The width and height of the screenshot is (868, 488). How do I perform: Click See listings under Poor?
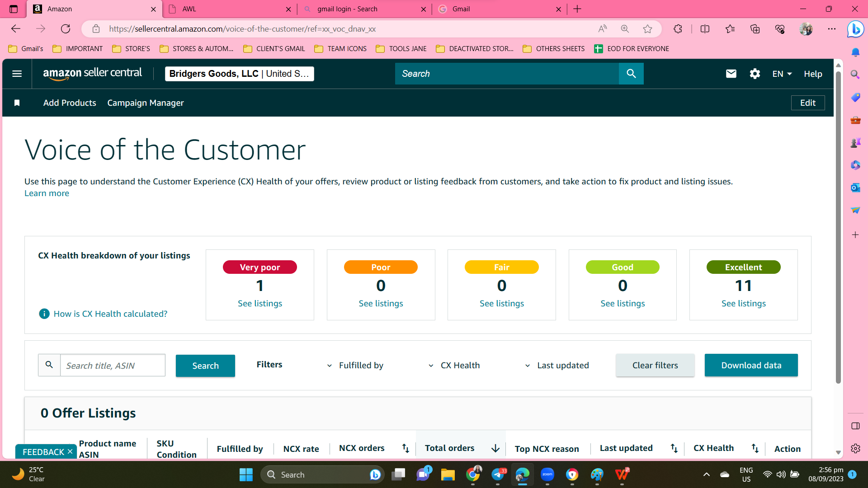pyautogui.click(x=381, y=304)
